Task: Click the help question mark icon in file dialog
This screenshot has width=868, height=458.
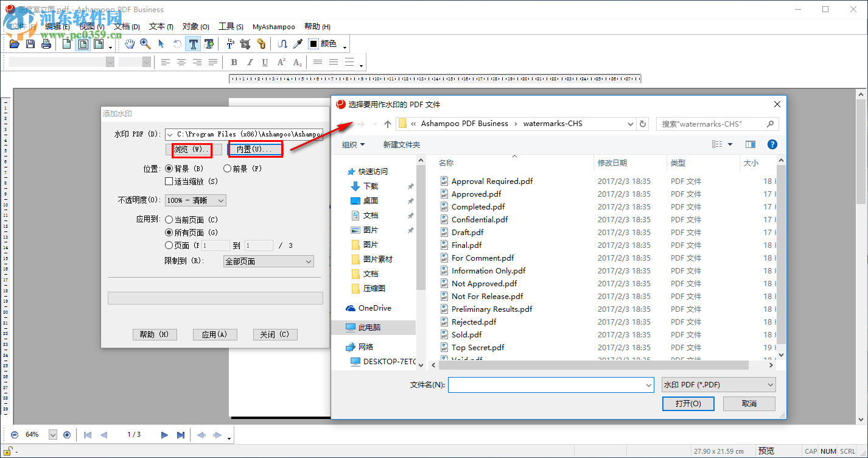Action: pos(772,144)
